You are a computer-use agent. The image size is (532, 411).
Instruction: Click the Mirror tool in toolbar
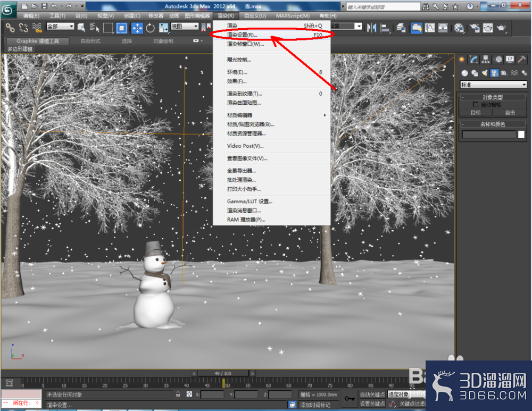tap(371, 28)
